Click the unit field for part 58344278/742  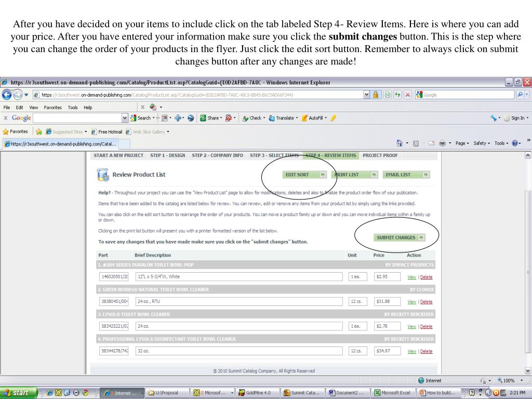(357, 351)
